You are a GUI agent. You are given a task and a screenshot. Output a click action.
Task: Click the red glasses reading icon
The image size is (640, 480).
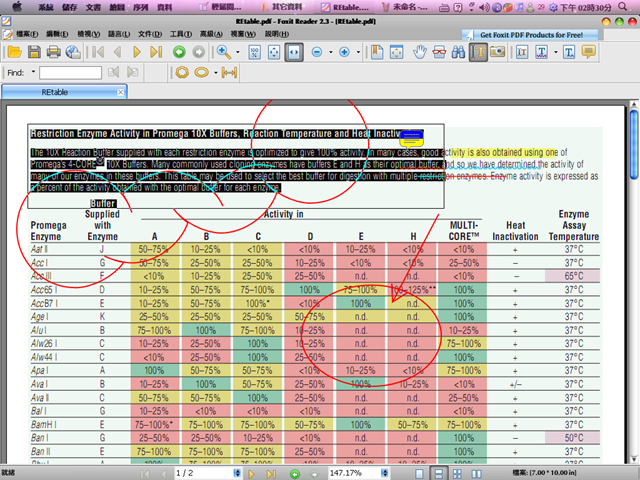pyautogui.click(x=439, y=52)
